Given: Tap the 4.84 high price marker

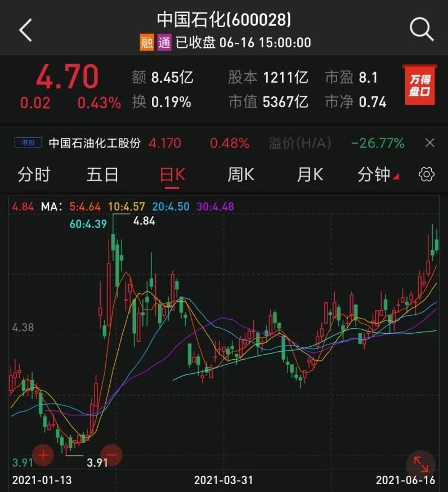Looking at the screenshot, I should (x=144, y=221).
